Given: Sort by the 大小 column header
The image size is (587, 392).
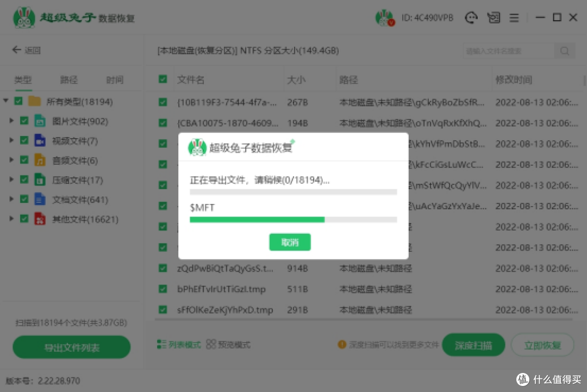Looking at the screenshot, I should (296, 80).
